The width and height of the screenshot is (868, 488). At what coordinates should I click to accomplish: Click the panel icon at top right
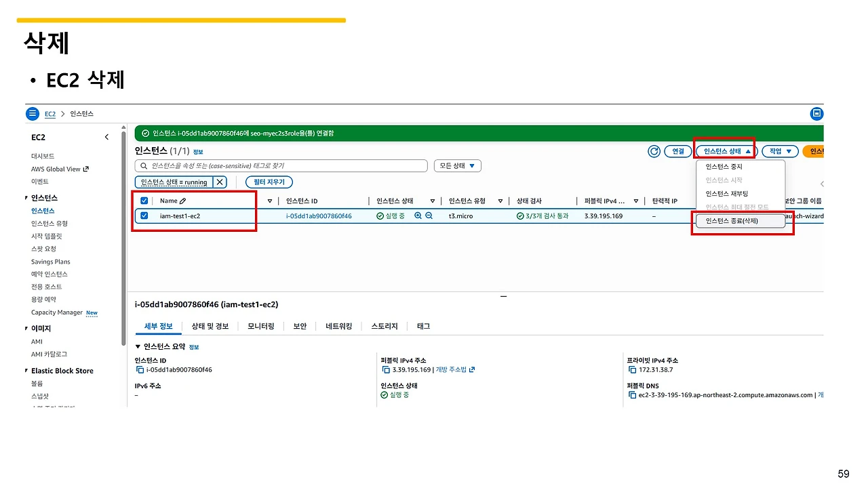tap(817, 114)
